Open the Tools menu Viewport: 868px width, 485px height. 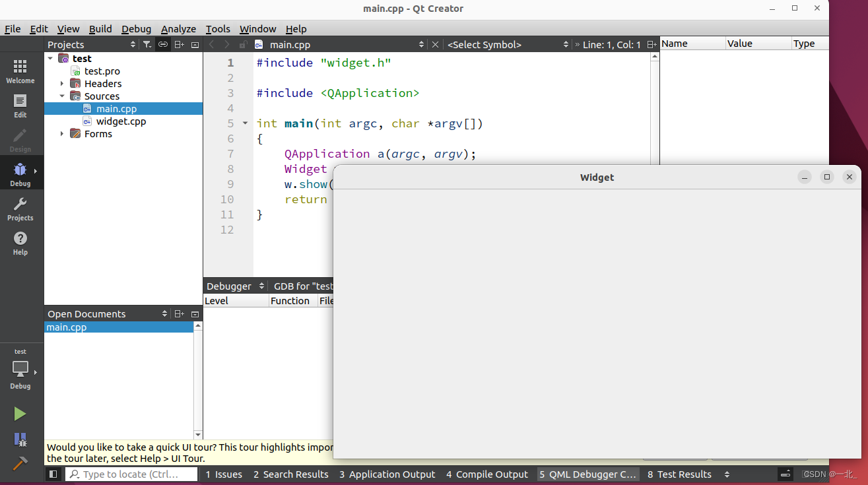(x=218, y=29)
